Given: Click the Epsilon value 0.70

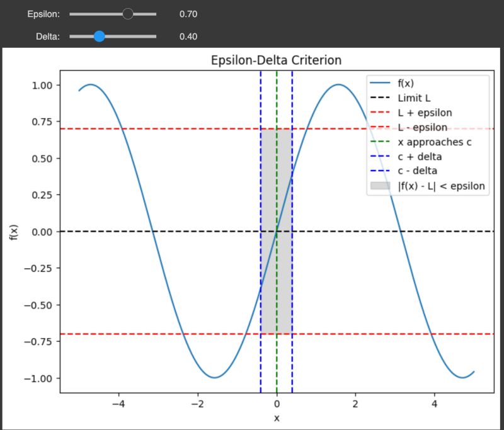Looking at the screenshot, I should (187, 13).
